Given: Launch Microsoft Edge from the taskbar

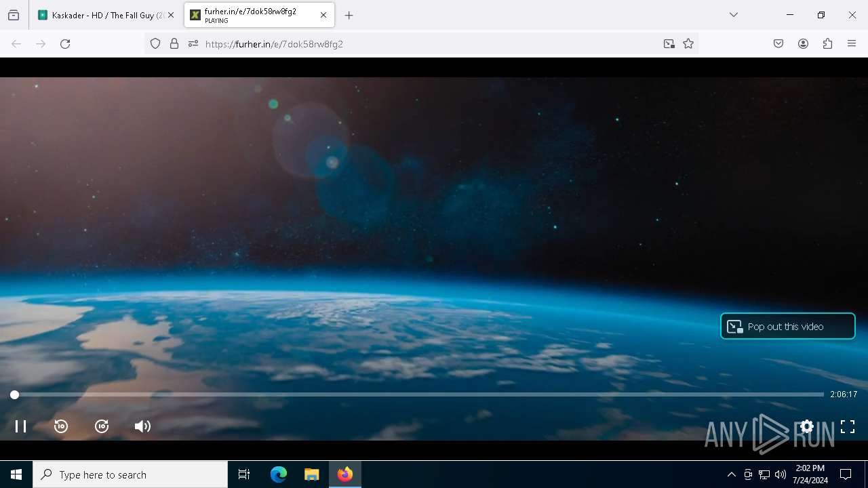Looking at the screenshot, I should coord(279,474).
